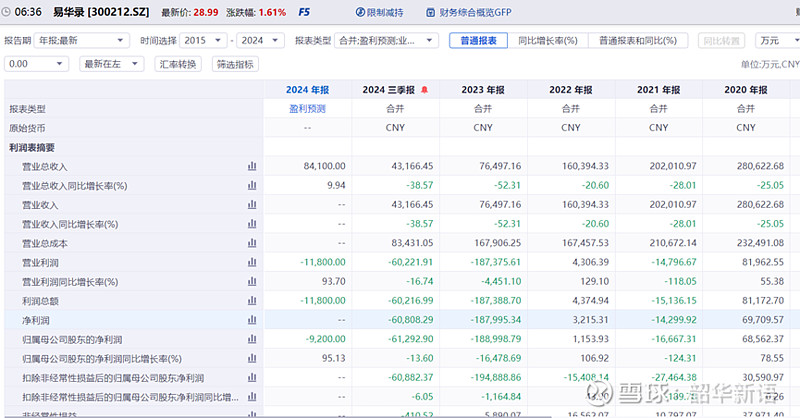800x418 pixels.
Task: Click the 营业总成本 value 83,431.05
Action: pyautogui.click(x=412, y=243)
